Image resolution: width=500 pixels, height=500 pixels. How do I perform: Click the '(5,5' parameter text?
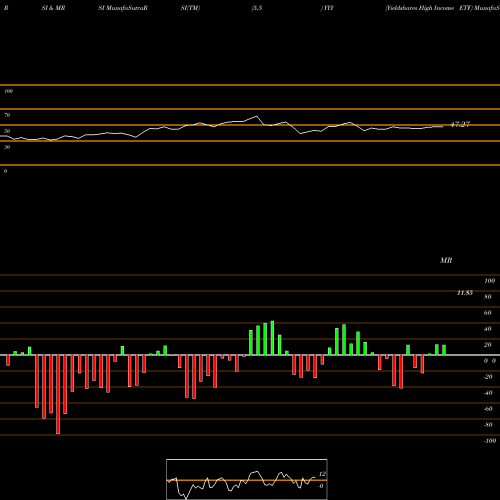[257, 8]
